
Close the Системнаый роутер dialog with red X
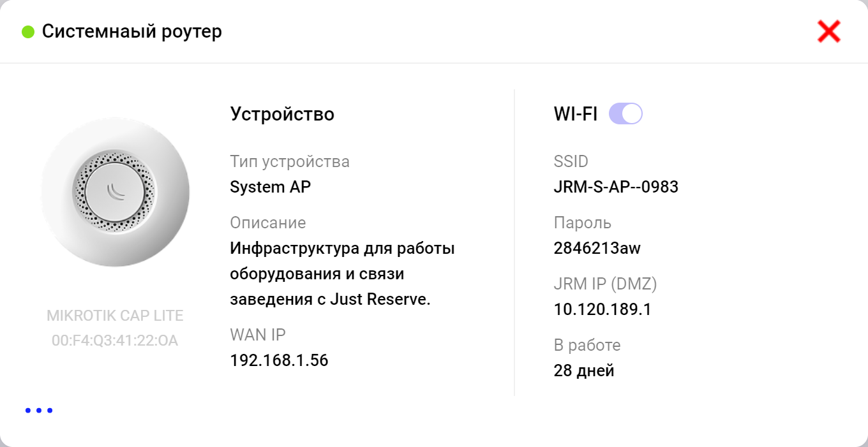[828, 31]
